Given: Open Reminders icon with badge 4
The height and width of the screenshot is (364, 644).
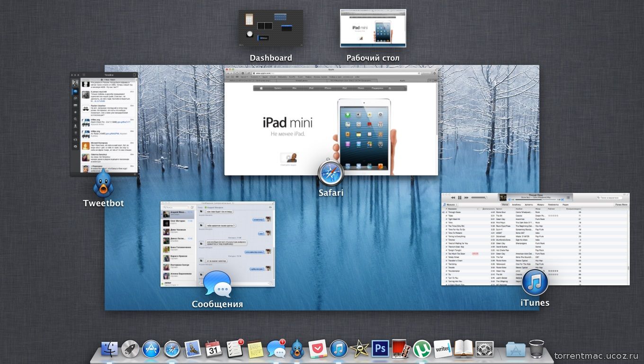Looking at the screenshot, I should coord(235,348).
